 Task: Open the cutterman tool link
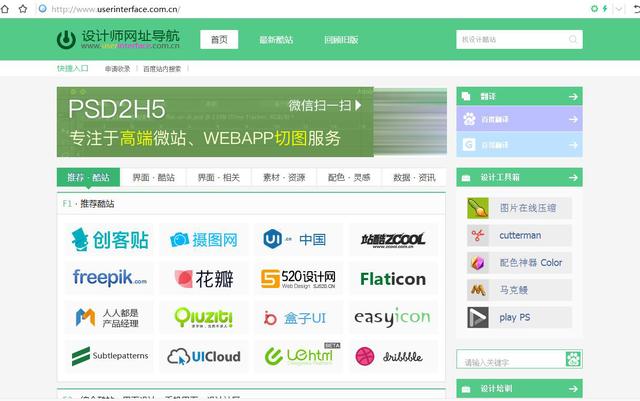[x=520, y=235]
